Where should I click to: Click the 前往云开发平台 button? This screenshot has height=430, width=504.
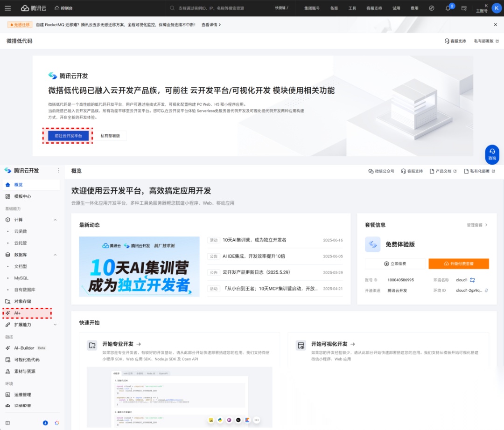tap(68, 136)
